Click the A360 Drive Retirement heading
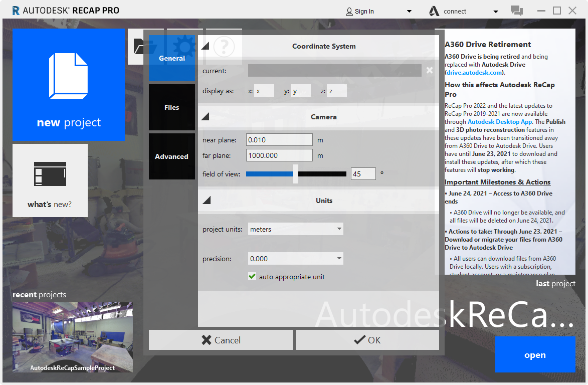 point(488,44)
